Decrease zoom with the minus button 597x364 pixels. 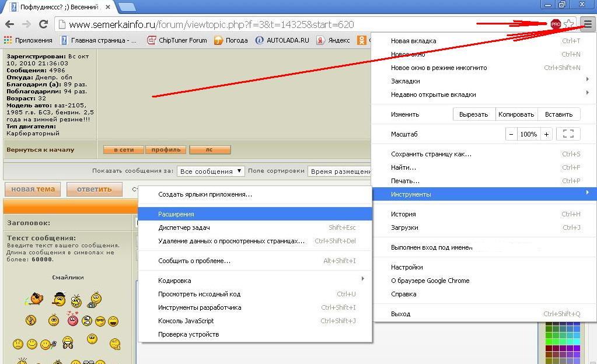(x=511, y=134)
